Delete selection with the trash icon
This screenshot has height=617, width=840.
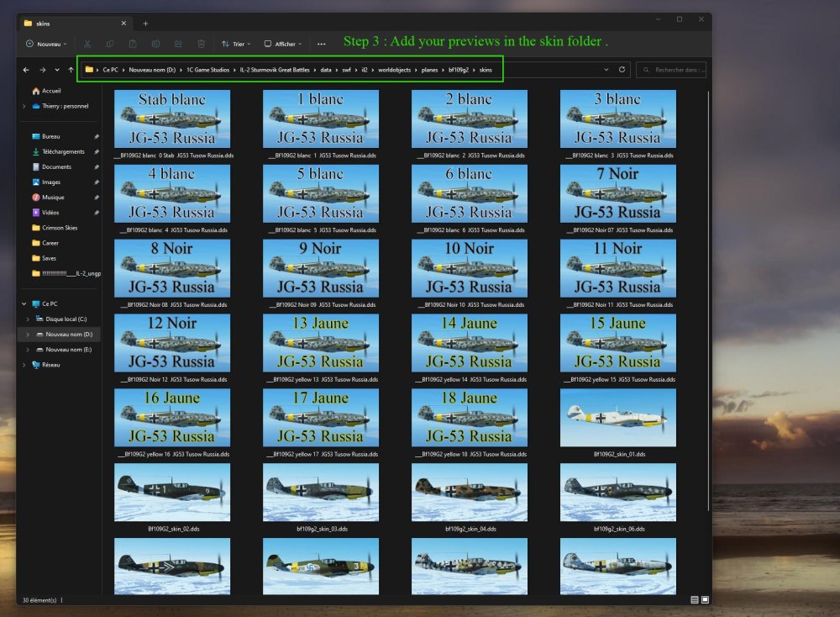click(199, 44)
